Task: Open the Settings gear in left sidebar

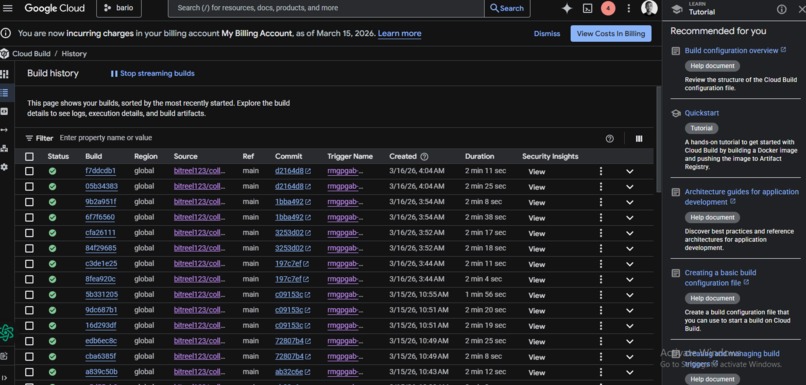Action: click(x=5, y=167)
